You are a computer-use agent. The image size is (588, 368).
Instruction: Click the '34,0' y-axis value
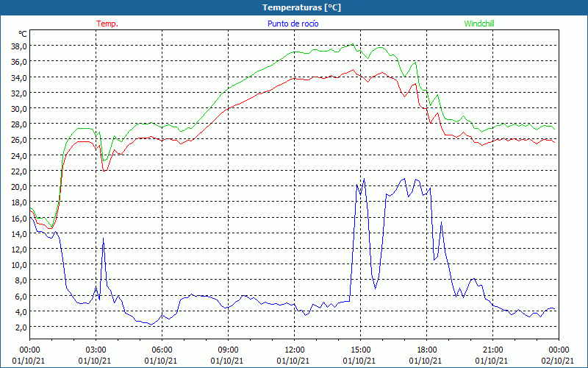pos(20,77)
